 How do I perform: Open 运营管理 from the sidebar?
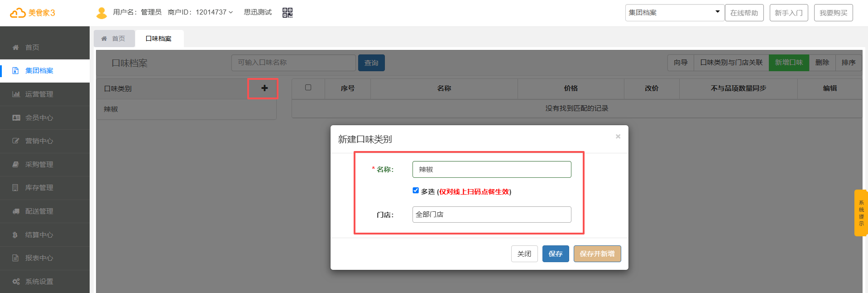point(39,94)
